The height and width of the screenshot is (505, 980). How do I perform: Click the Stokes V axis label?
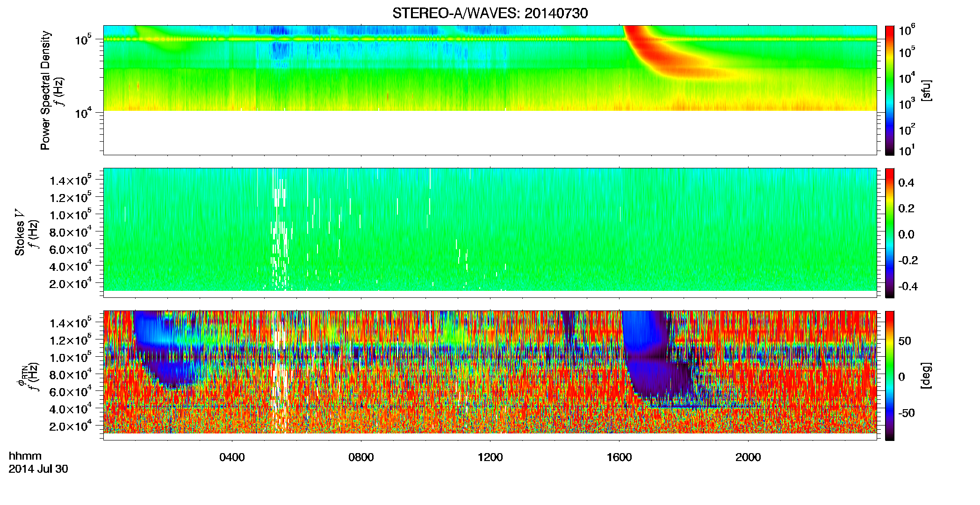(20, 232)
